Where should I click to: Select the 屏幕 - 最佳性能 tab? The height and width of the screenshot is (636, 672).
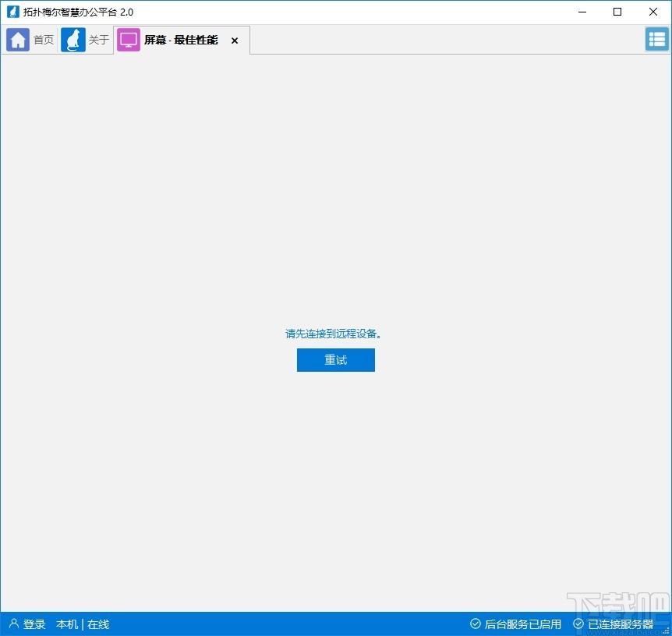pyautogui.click(x=181, y=40)
